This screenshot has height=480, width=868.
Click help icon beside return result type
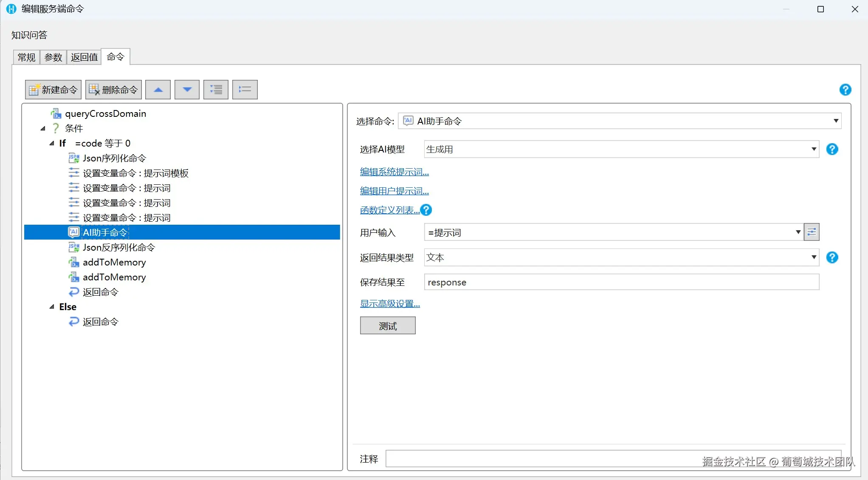[832, 257]
